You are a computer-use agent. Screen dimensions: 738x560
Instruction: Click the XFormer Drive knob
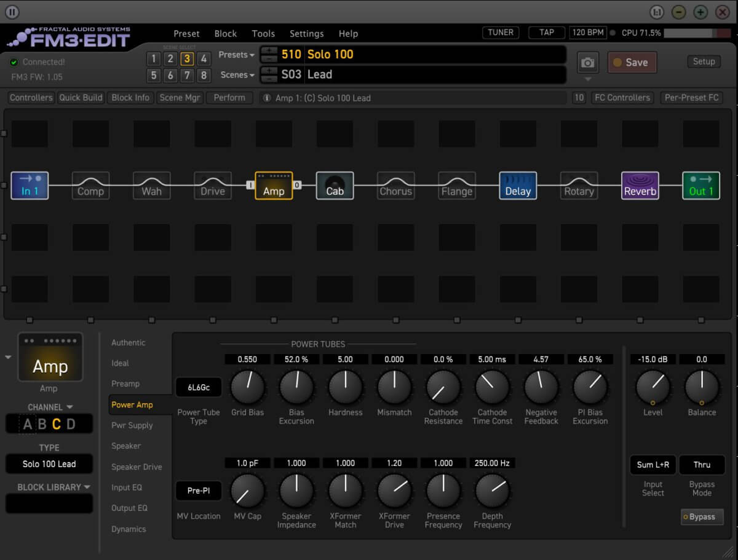[x=394, y=491]
